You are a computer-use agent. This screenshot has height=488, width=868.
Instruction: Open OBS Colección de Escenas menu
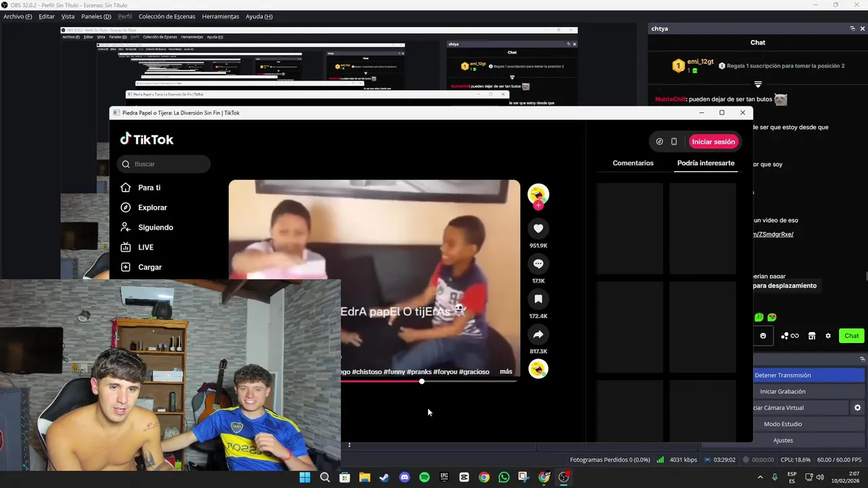pos(167,16)
